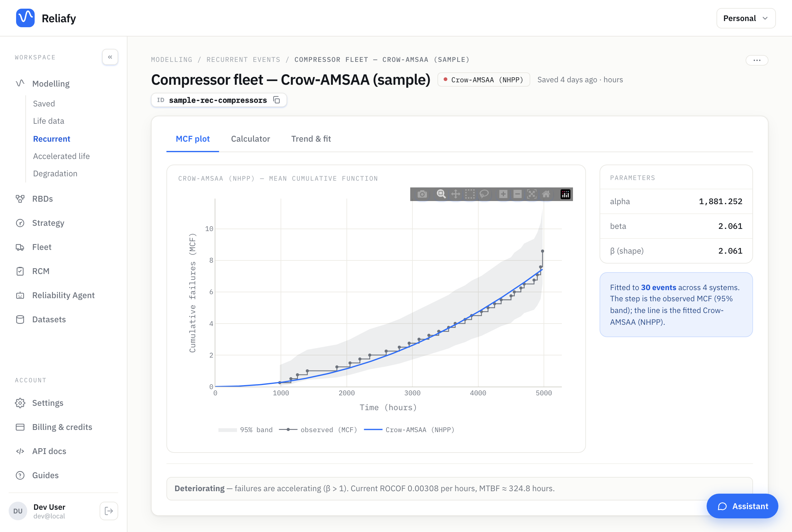Open Saved under Modelling

point(44,104)
